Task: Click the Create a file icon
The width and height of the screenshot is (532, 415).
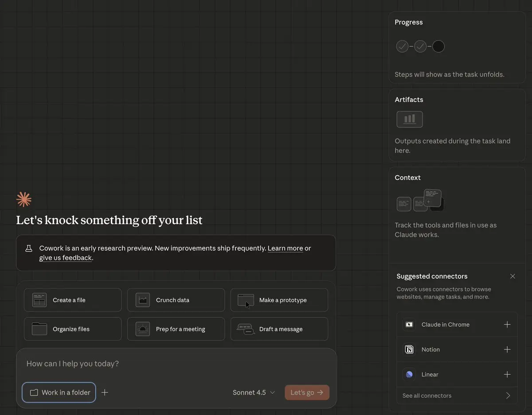Action: pyautogui.click(x=39, y=300)
